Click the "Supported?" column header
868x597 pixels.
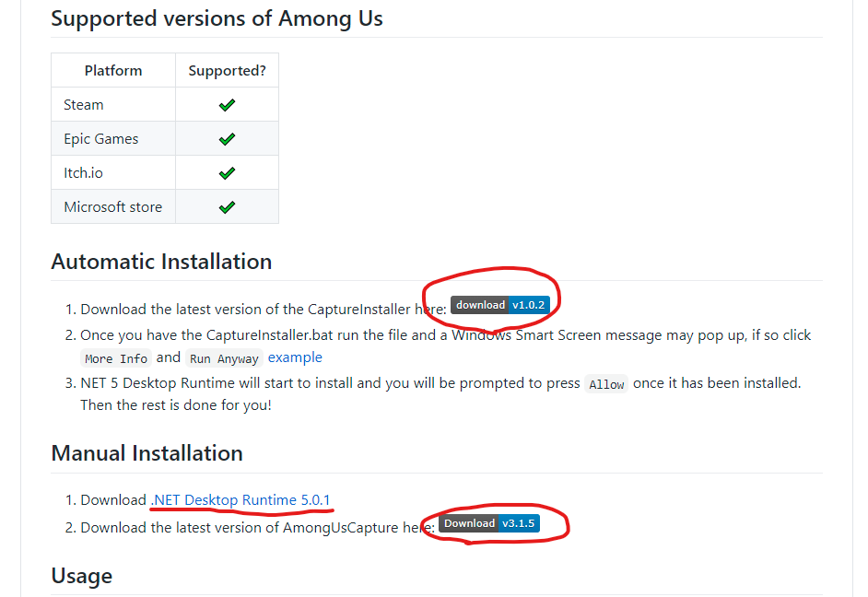point(227,71)
